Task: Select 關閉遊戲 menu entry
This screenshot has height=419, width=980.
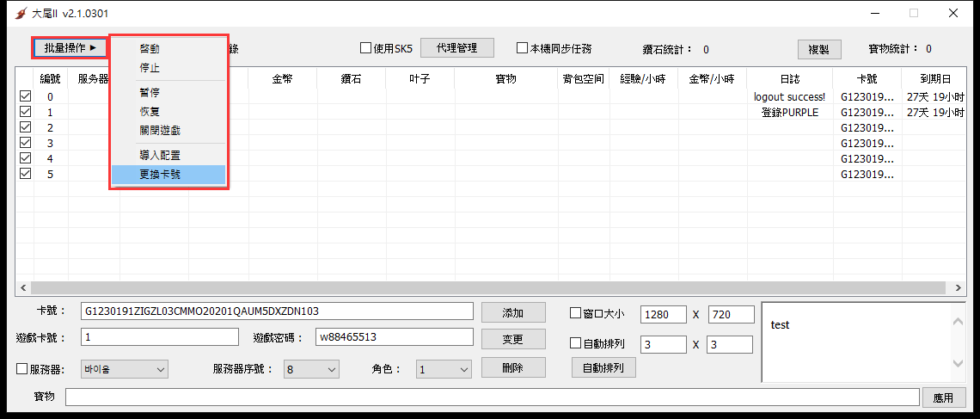Action: 160,131
